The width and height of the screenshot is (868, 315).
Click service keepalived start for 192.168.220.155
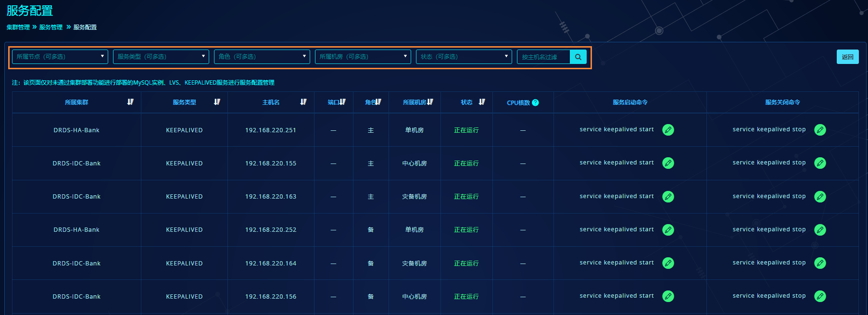click(616, 163)
